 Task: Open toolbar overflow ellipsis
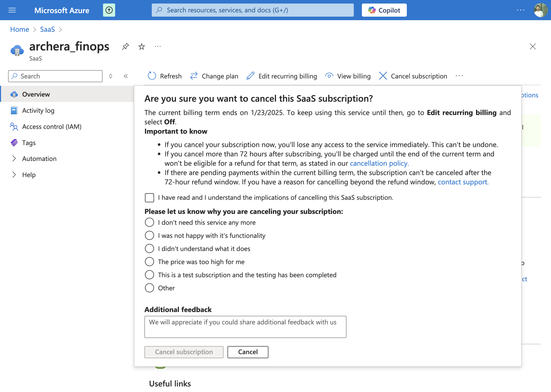[x=459, y=76]
